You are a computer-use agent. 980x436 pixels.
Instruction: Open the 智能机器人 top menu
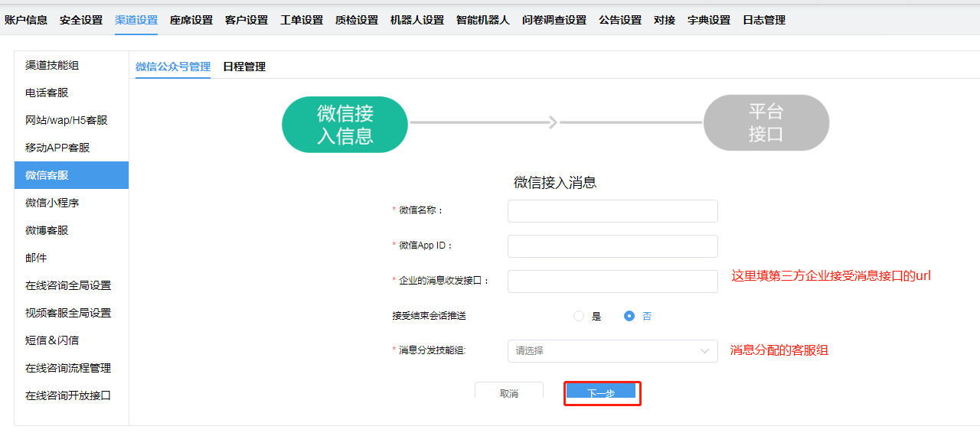(483, 20)
